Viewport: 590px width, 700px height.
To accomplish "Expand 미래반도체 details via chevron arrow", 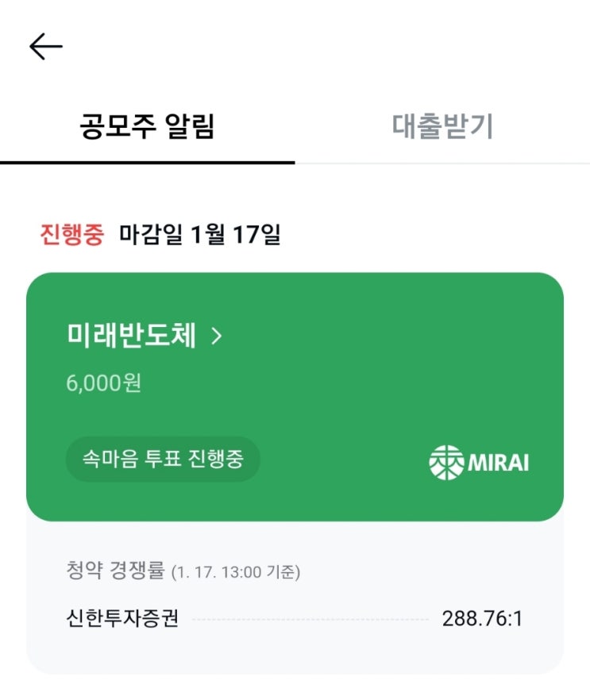I will click(x=217, y=337).
